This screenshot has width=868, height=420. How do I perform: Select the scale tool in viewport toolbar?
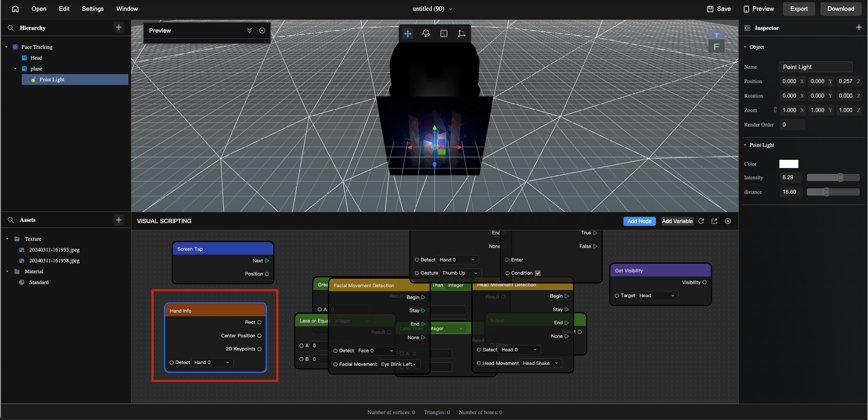(x=444, y=33)
